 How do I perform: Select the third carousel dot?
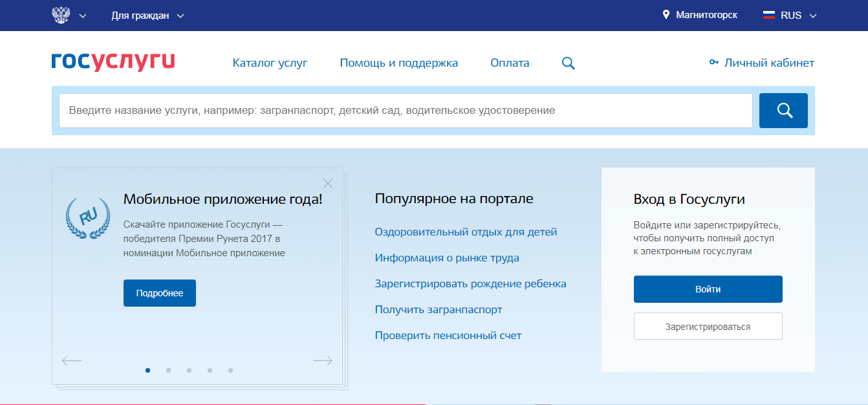click(x=189, y=371)
